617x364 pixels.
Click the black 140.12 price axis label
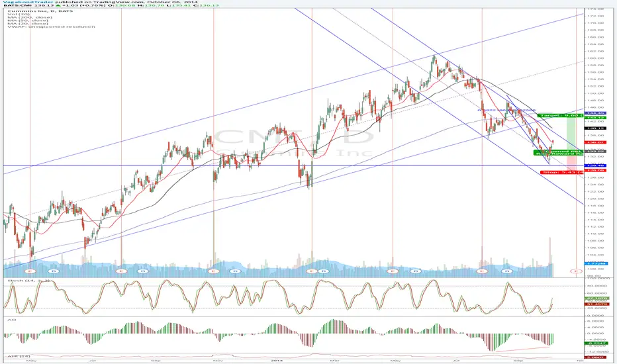coord(595,128)
